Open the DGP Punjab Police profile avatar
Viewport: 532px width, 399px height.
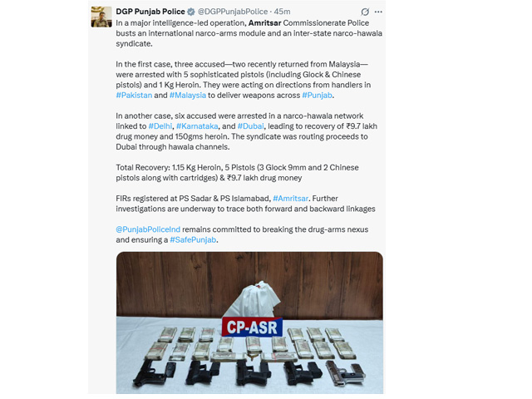(x=101, y=17)
